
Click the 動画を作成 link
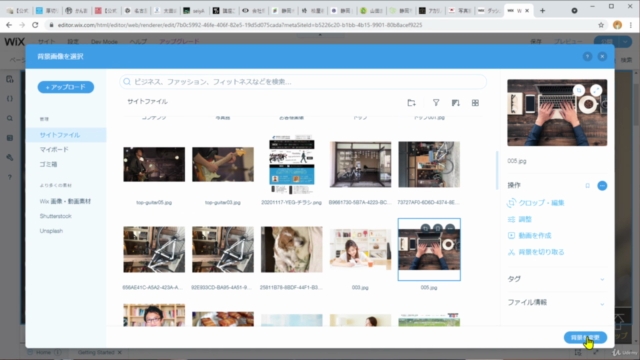(529, 236)
